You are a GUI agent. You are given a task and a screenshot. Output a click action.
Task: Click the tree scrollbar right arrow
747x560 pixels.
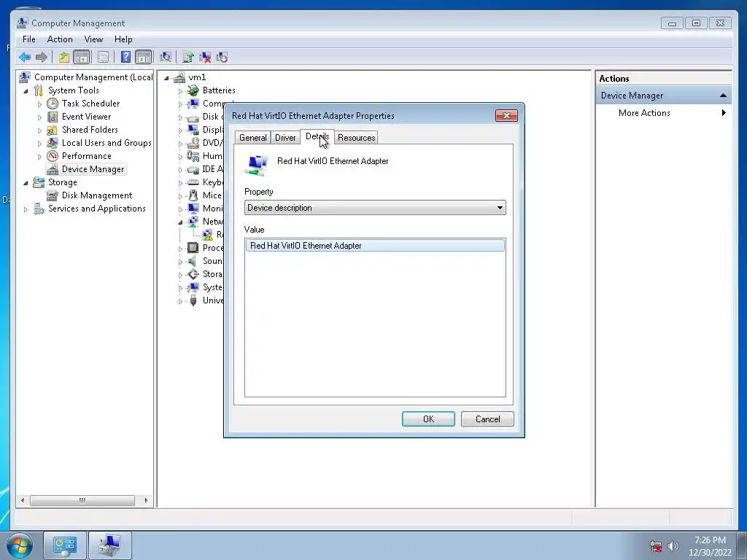[146, 500]
